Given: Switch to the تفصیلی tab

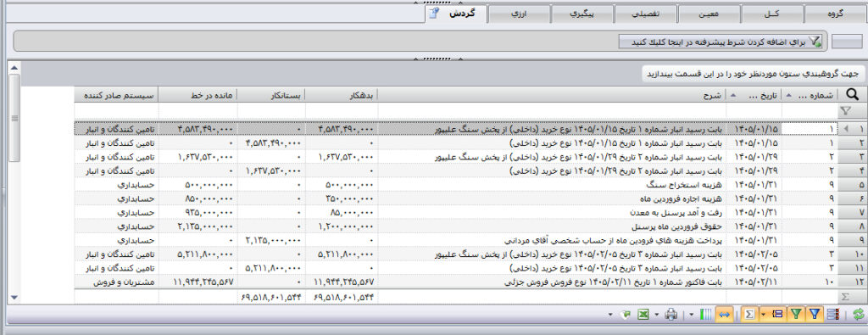Looking at the screenshot, I should [x=645, y=14].
